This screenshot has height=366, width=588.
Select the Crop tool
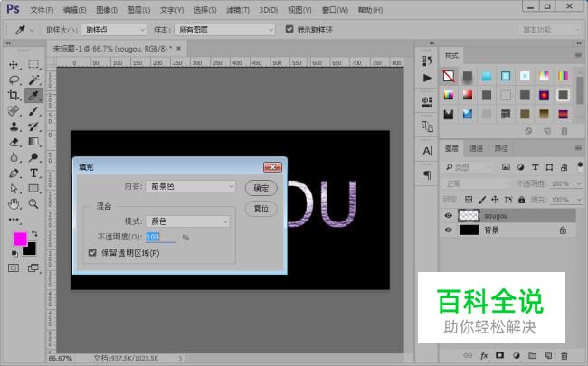tap(14, 95)
